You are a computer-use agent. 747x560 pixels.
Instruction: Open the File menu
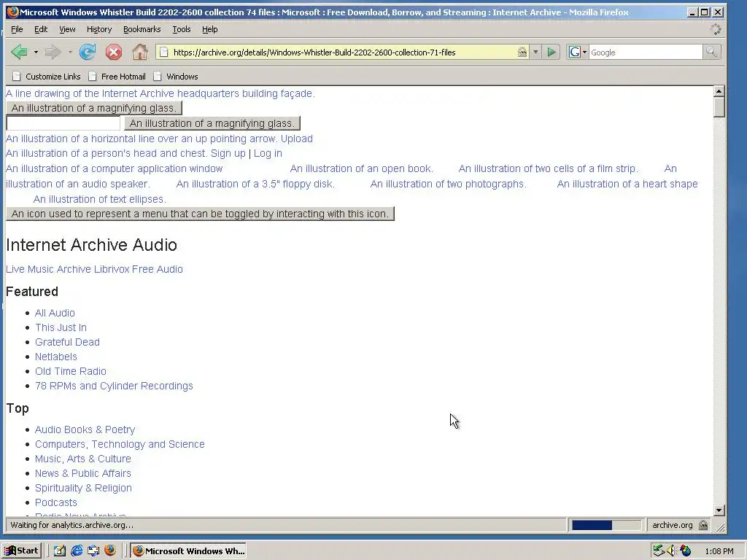click(x=18, y=29)
